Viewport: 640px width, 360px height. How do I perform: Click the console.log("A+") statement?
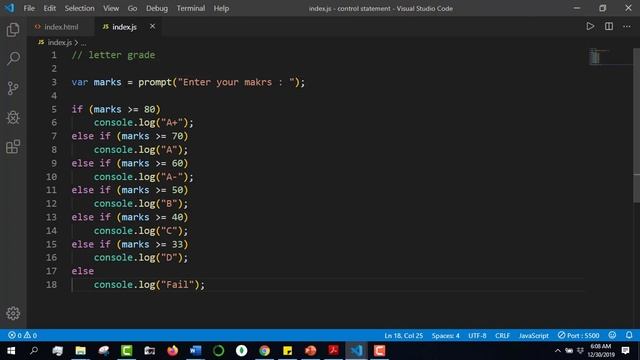pos(143,123)
